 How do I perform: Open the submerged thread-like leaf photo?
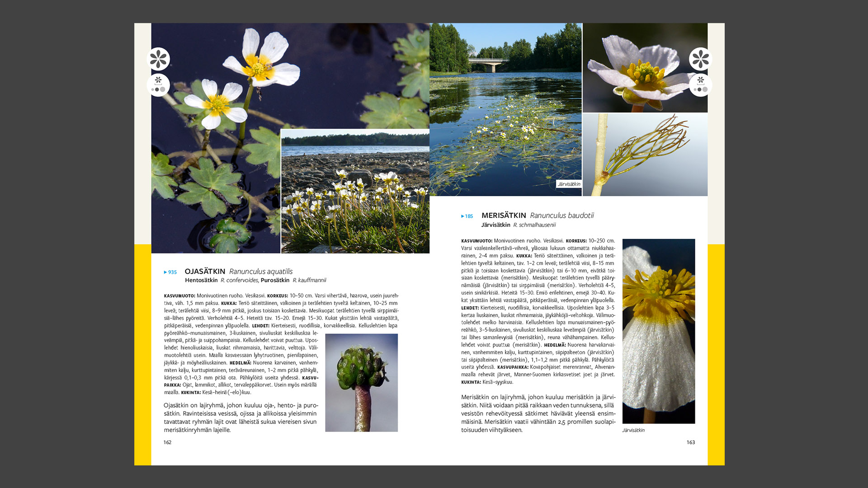pos(645,155)
